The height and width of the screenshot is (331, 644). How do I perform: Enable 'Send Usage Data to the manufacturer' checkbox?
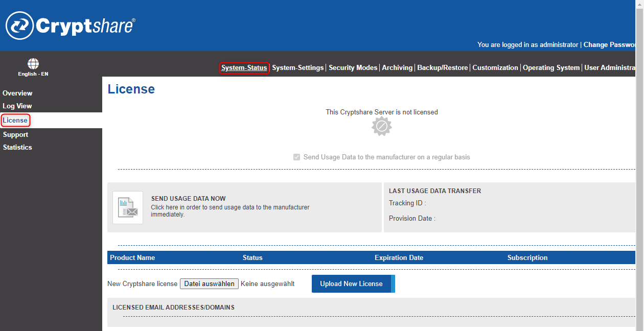(x=296, y=157)
